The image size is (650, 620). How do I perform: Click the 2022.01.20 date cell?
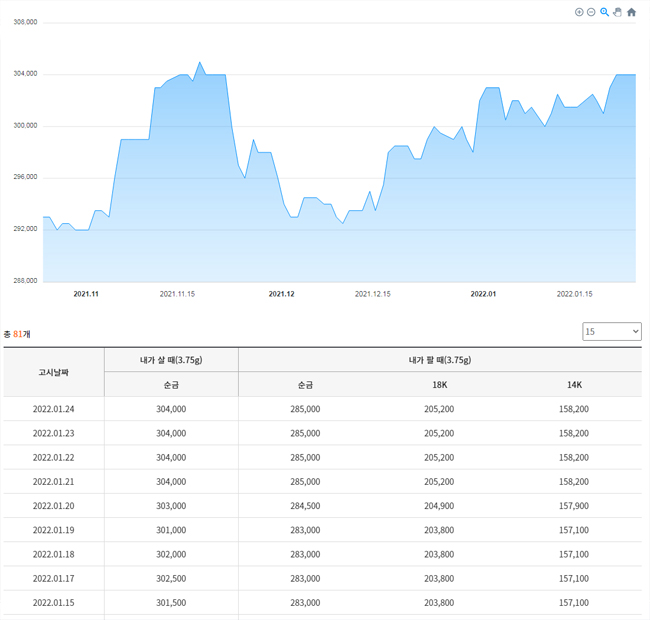[54, 506]
